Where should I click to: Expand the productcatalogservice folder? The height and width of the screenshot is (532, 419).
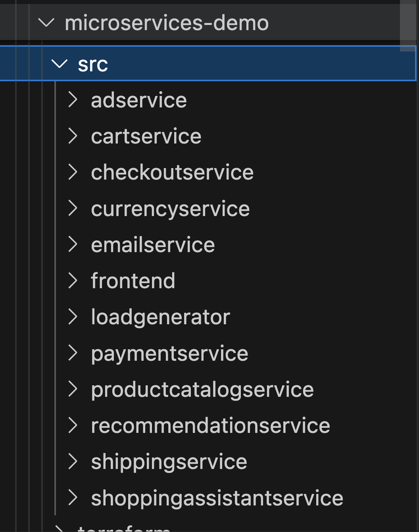click(73, 389)
